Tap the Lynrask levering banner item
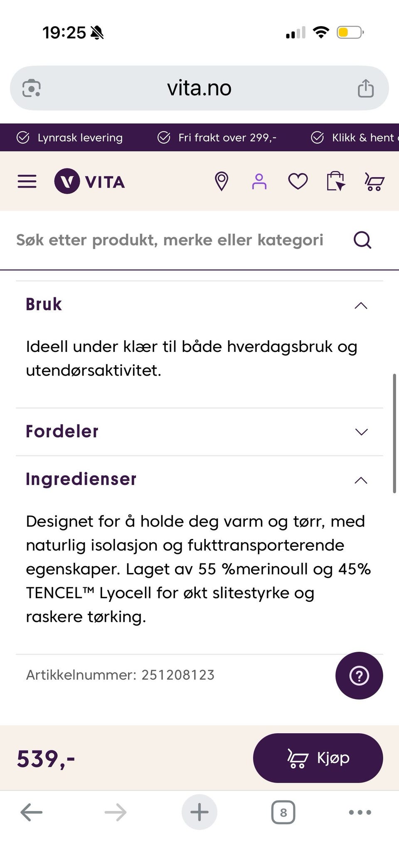 click(70, 138)
